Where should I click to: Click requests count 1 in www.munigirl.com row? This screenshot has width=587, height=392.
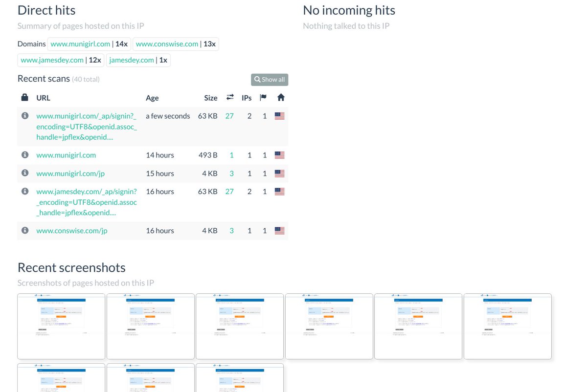tap(232, 155)
